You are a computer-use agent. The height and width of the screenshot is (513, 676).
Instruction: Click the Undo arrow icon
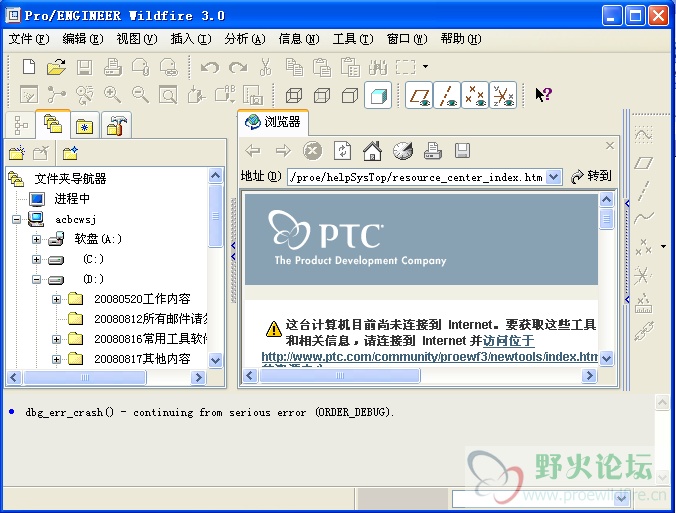pos(210,67)
